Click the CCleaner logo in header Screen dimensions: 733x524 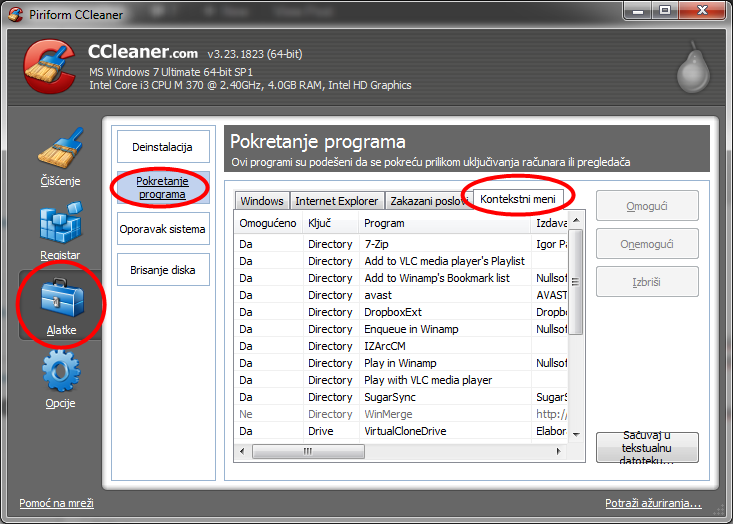click(x=50, y=67)
